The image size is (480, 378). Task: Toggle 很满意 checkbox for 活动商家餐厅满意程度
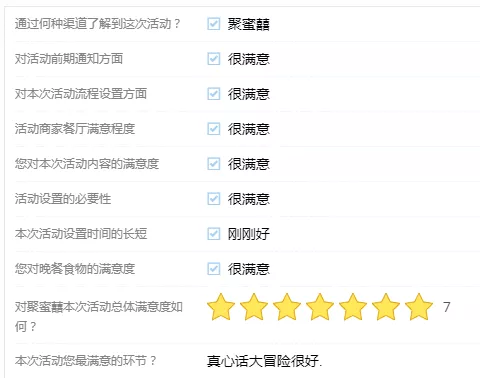pyautogui.click(x=214, y=129)
